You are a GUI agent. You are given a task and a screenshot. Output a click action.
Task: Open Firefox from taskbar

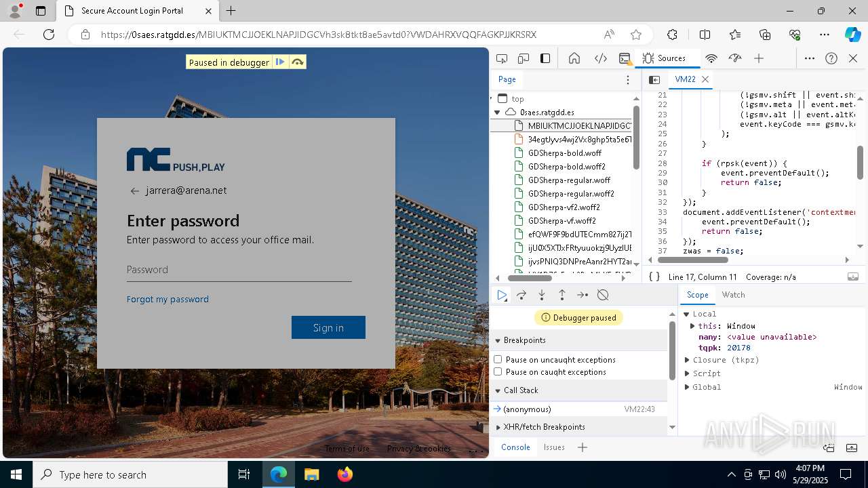point(345,474)
